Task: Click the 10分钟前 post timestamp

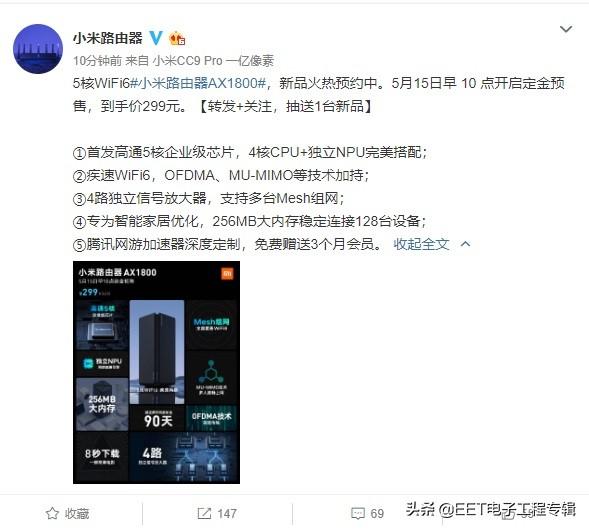Action: (97, 60)
